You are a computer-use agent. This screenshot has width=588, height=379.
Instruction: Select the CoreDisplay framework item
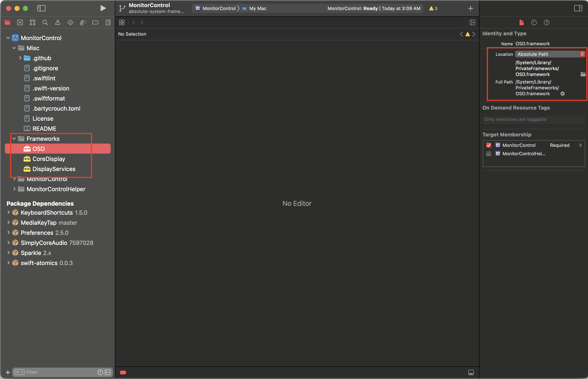point(49,159)
